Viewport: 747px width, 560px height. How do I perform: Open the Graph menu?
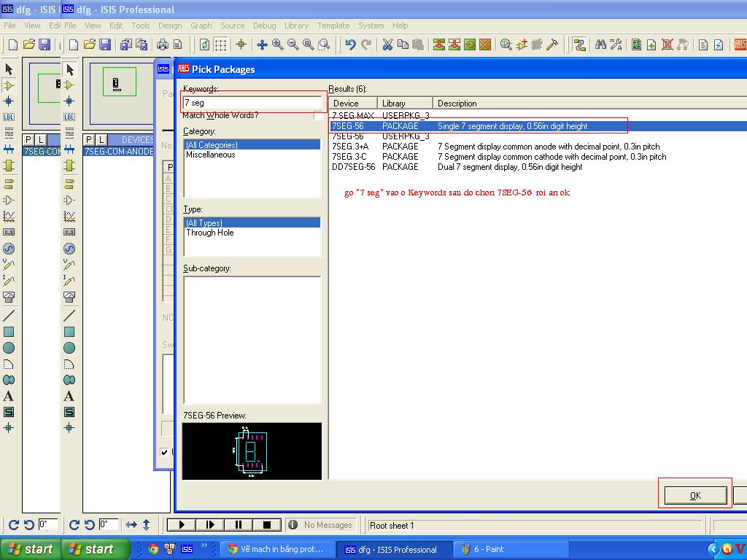(x=201, y=26)
